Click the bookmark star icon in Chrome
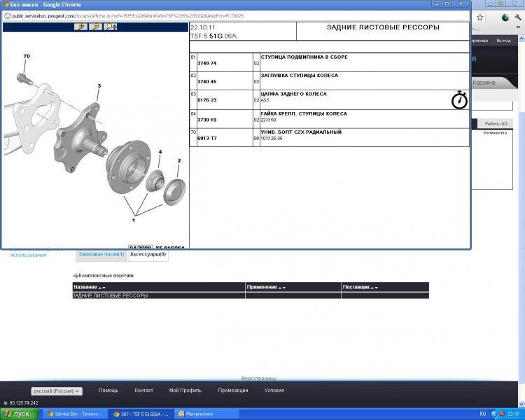 480,17
